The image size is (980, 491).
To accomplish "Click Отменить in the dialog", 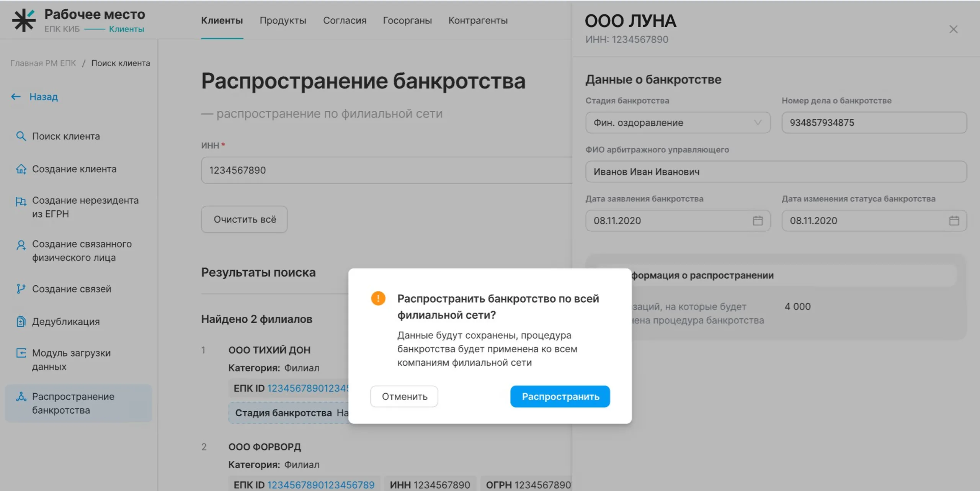I will 404,396.
